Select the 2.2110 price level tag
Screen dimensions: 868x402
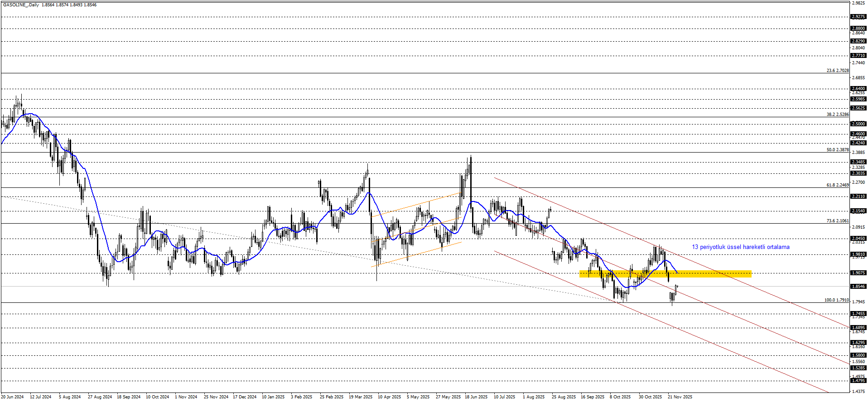click(858, 196)
